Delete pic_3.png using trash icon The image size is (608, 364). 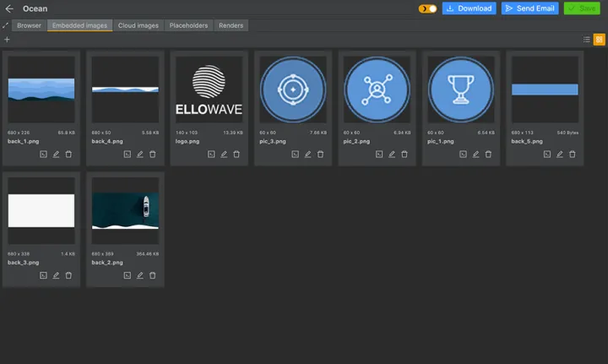[320, 155]
